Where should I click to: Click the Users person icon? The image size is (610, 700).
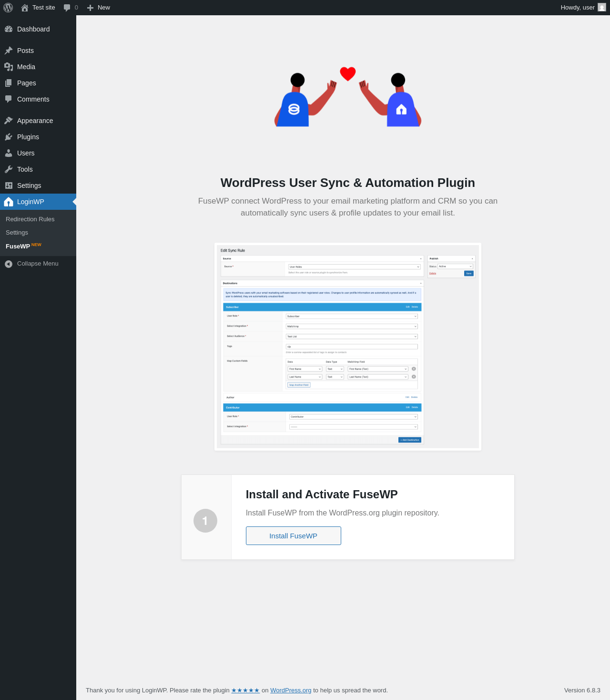tap(9, 153)
